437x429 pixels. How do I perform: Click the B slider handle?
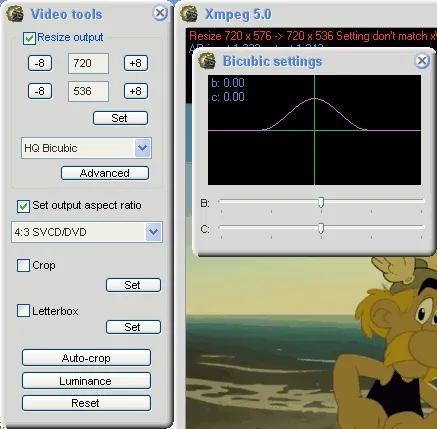point(321,202)
